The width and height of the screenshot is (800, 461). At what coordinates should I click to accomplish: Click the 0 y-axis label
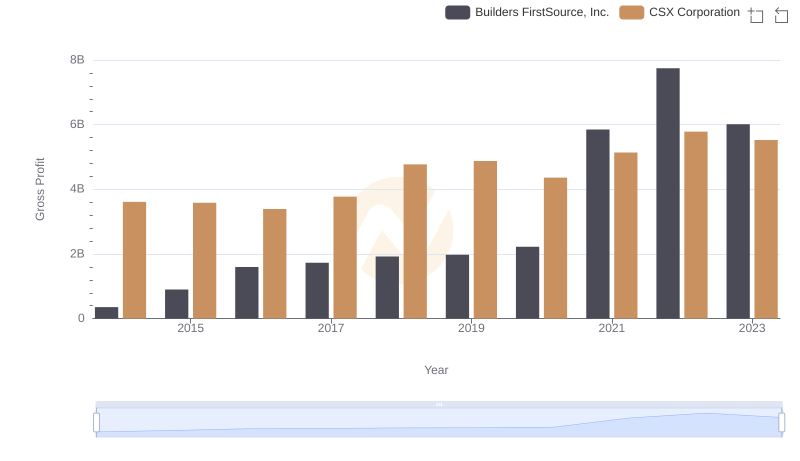[81, 318]
